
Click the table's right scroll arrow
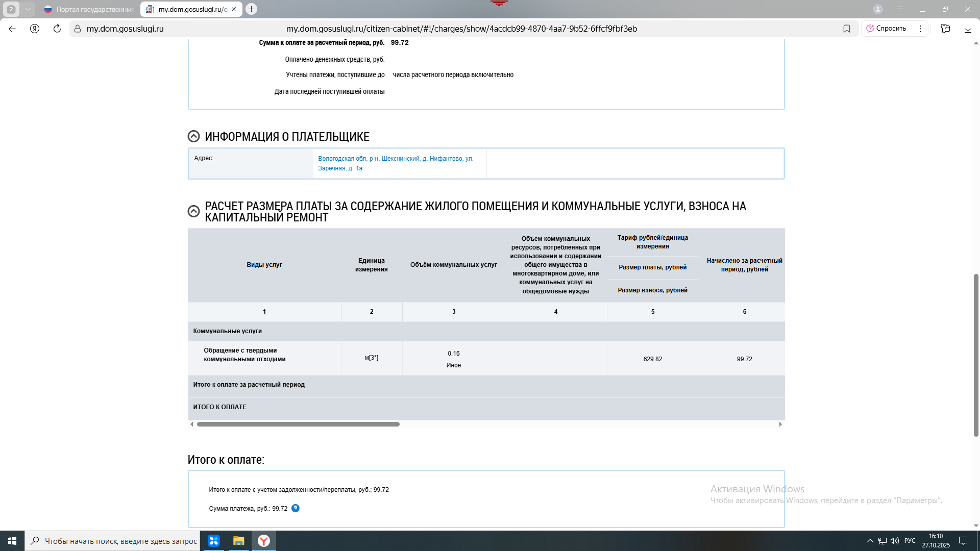coord(780,424)
